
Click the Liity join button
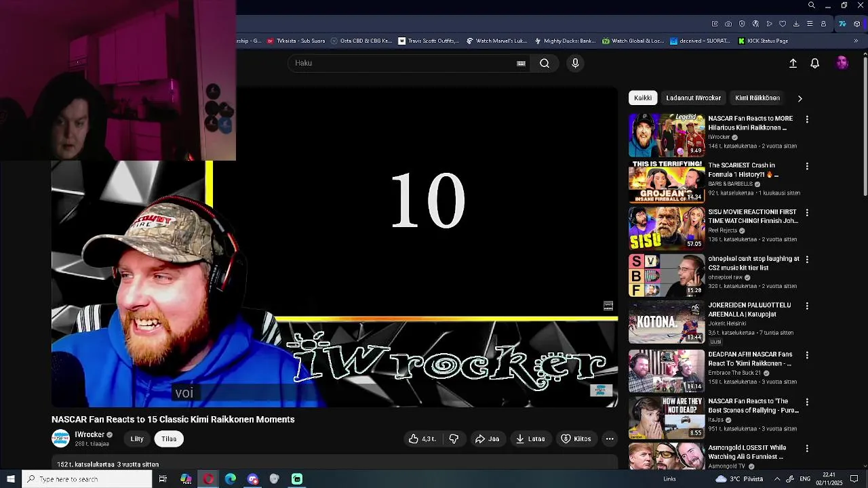[x=137, y=439]
